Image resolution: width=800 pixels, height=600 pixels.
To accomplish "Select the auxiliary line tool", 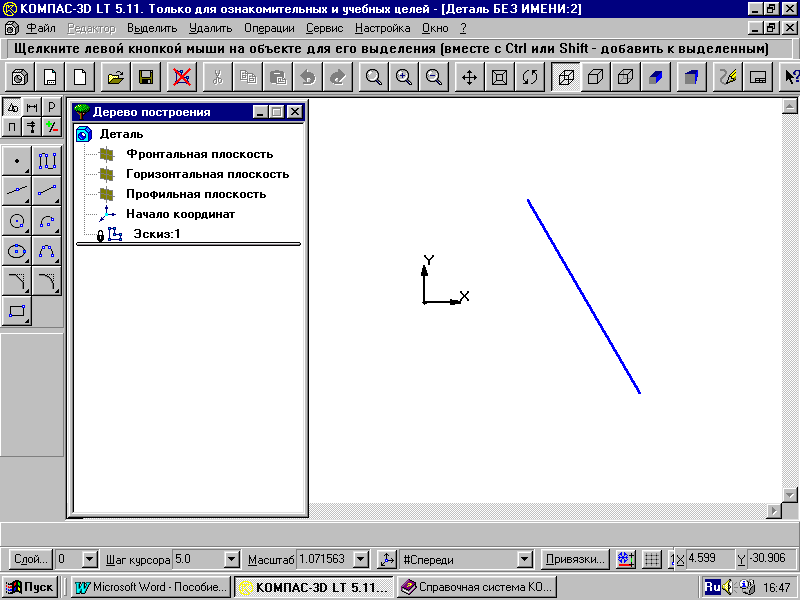I will (x=17, y=191).
